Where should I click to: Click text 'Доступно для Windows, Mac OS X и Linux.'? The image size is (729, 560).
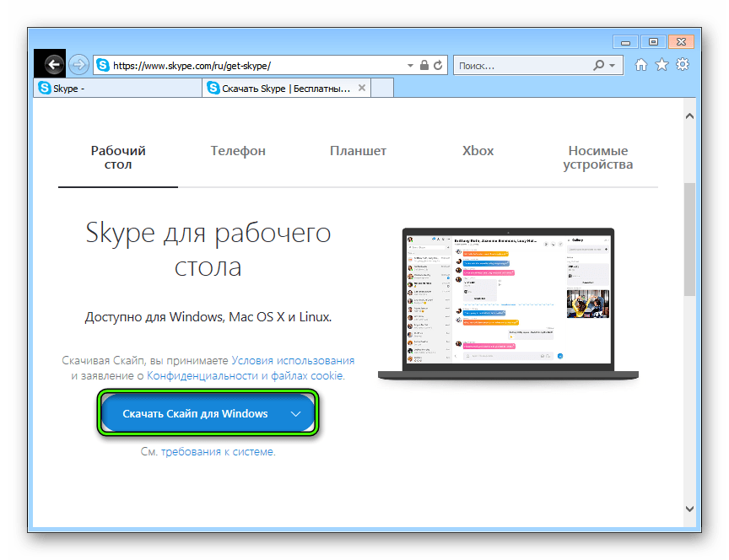[208, 317]
